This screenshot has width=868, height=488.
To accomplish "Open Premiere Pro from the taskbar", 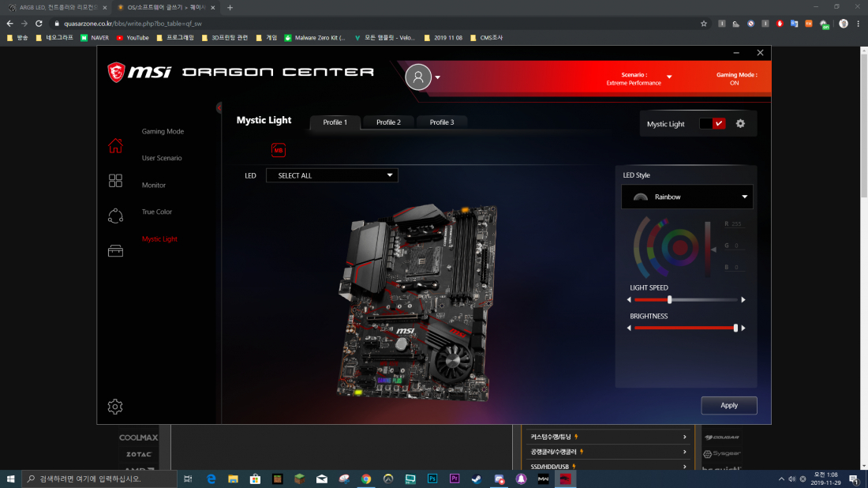I will coord(455,479).
